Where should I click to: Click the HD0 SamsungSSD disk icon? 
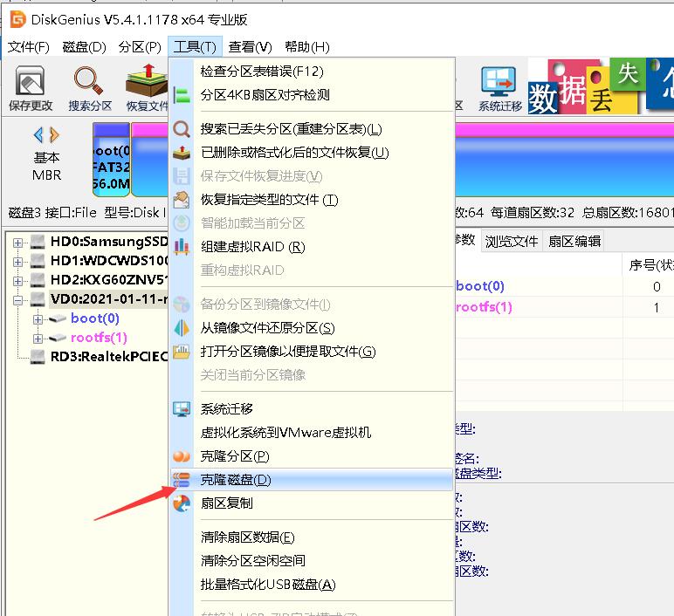pyautogui.click(x=38, y=242)
